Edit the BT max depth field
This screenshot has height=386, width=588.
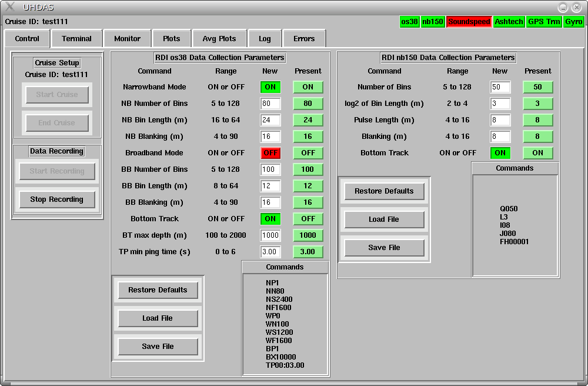pyautogui.click(x=270, y=235)
